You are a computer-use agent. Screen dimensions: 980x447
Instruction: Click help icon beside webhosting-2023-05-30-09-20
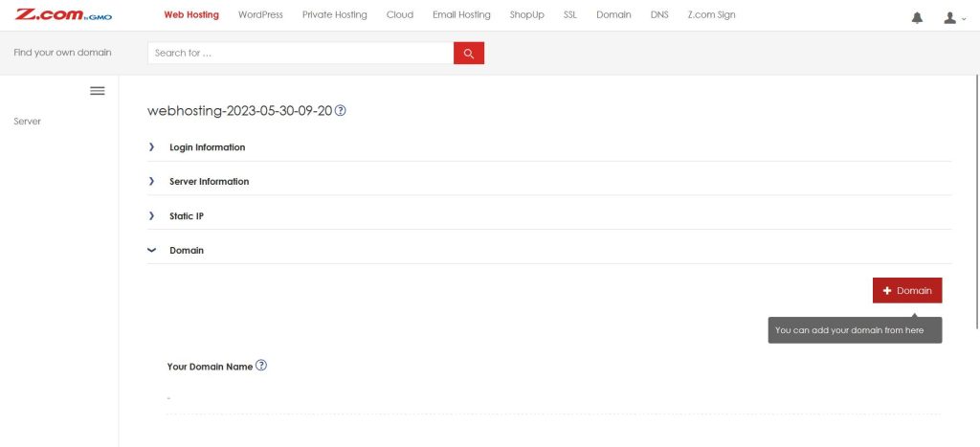(x=341, y=111)
